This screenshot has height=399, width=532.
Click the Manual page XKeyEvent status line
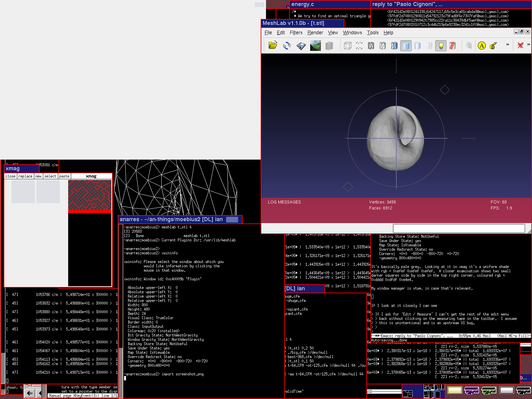click(x=83, y=396)
